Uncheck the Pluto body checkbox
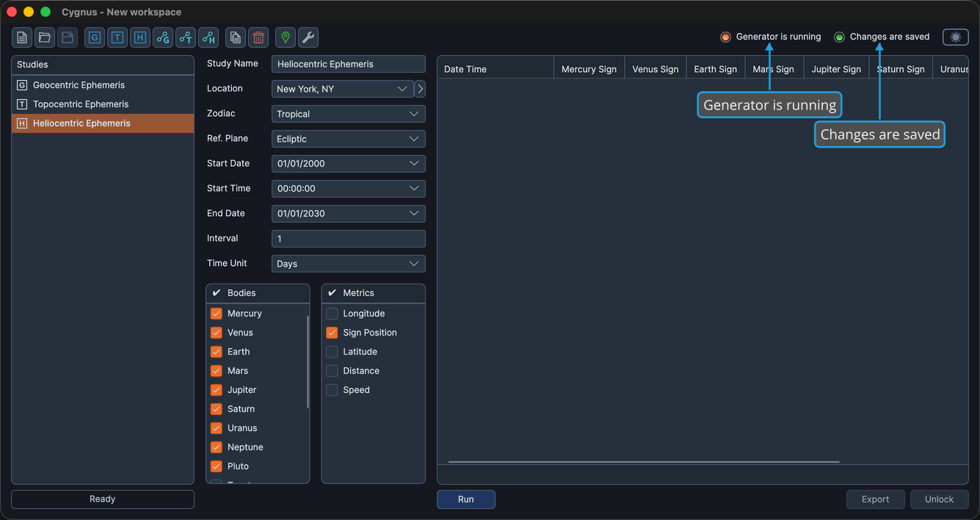 tap(217, 466)
